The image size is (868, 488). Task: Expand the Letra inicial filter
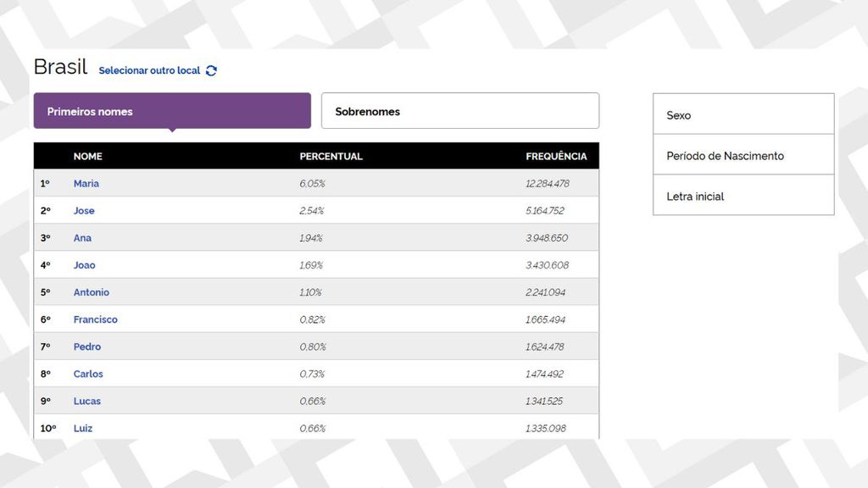743,196
